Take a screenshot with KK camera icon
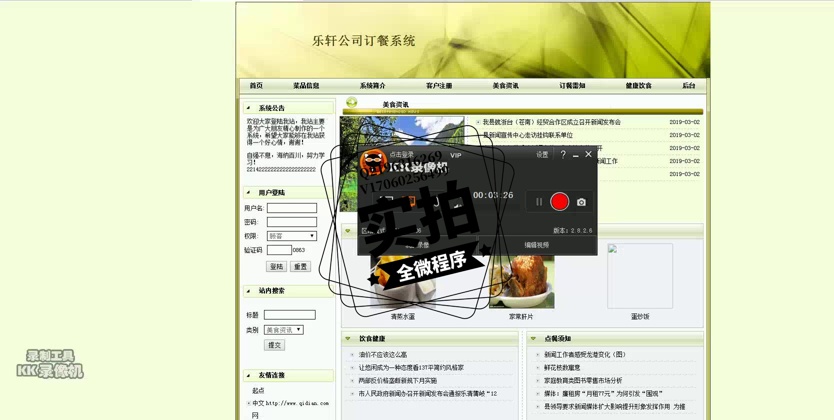The image size is (834, 420). click(581, 202)
